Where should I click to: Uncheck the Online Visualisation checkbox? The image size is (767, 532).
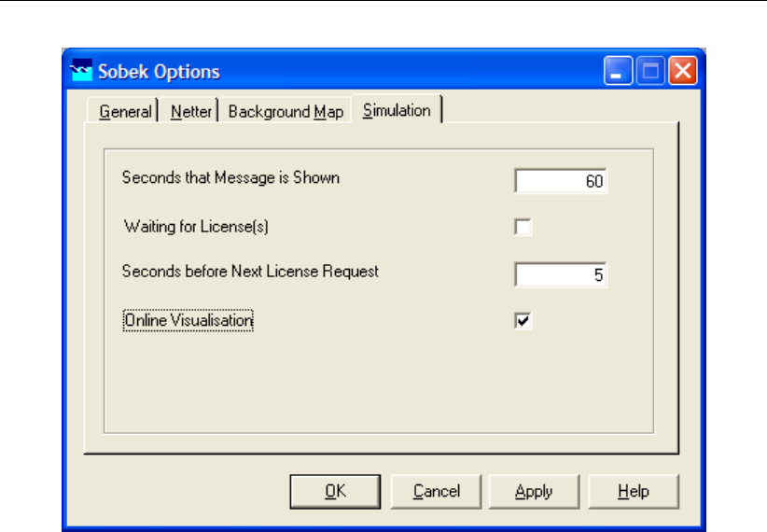pos(523,321)
